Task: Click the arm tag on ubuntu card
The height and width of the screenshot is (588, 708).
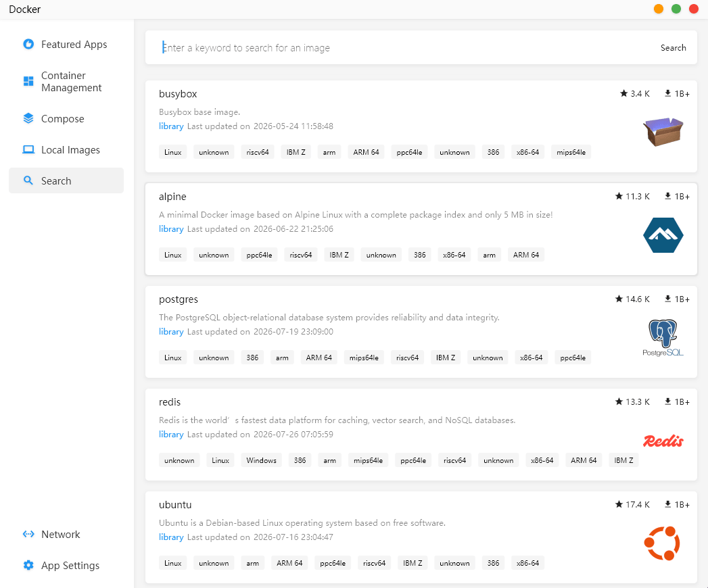Action: click(x=252, y=563)
